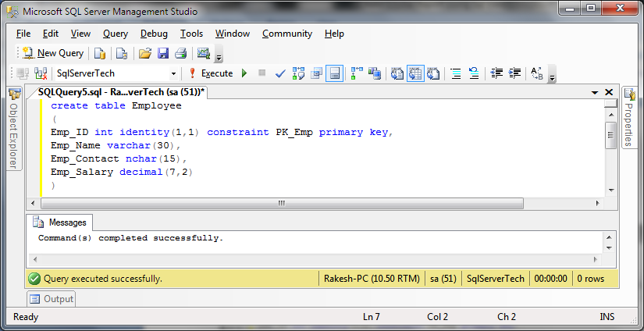Screen dimensions: 644x331
Task: Click editor horizontal scrollbar thumb
Action: pos(282,203)
